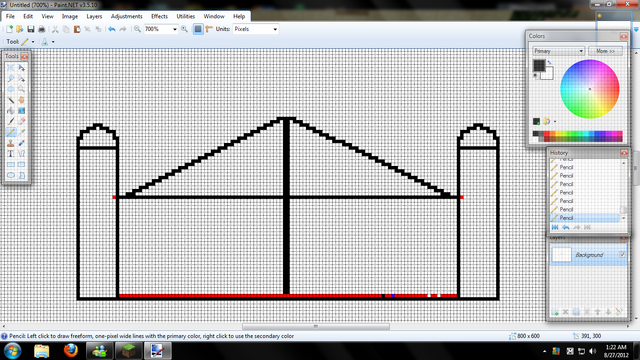Image resolution: width=640 pixels, height=360 pixels.
Task: Open the Effects menu
Action: 159,16
